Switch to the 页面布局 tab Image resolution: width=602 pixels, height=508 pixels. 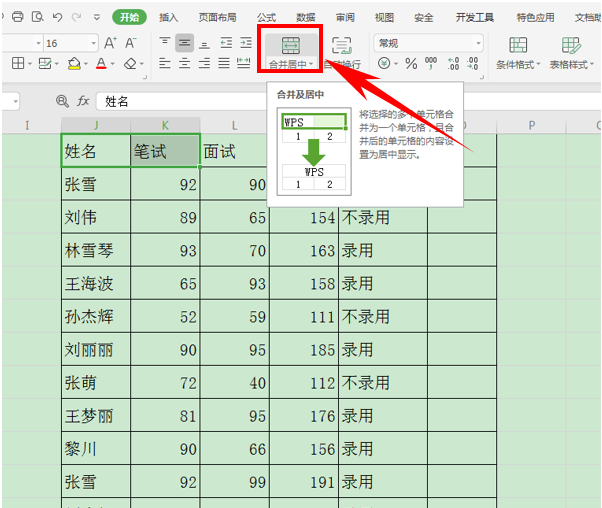[x=217, y=17]
